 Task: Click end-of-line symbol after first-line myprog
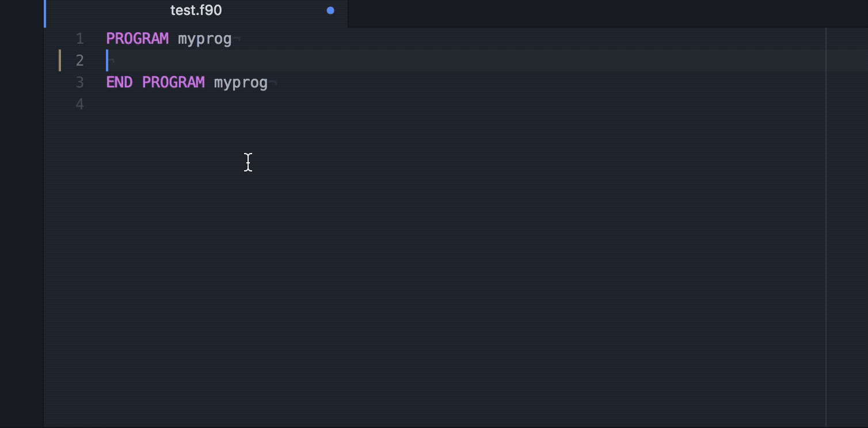click(x=237, y=40)
